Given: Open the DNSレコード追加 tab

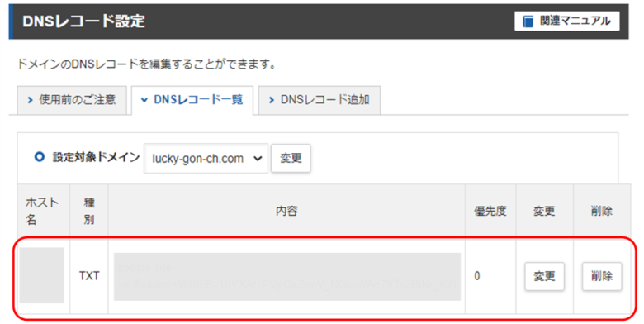Looking at the screenshot, I should click(320, 100).
